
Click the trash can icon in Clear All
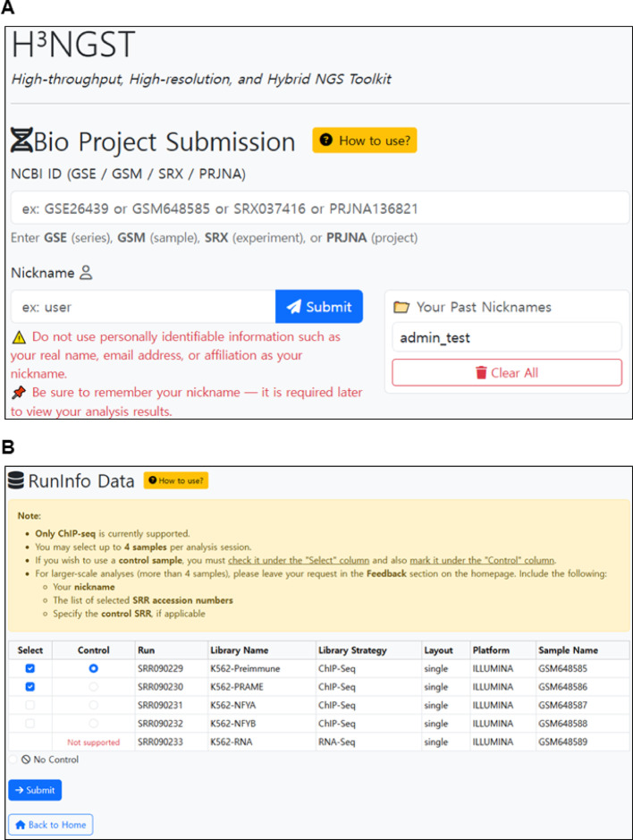click(x=480, y=373)
